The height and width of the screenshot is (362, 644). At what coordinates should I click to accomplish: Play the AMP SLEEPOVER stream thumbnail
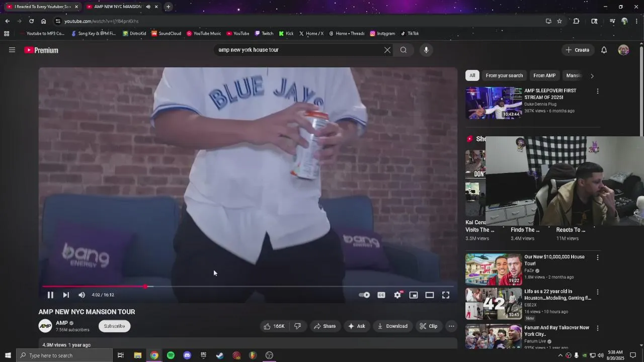point(494,103)
